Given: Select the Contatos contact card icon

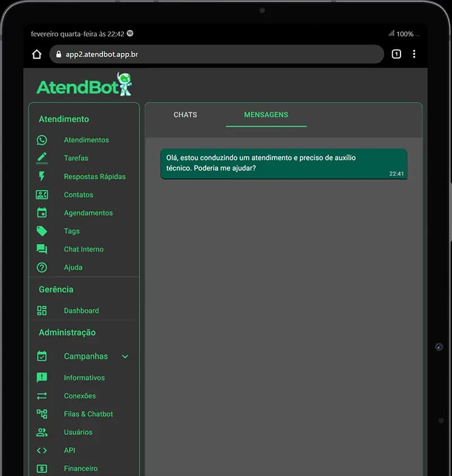Looking at the screenshot, I should [42, 194].
